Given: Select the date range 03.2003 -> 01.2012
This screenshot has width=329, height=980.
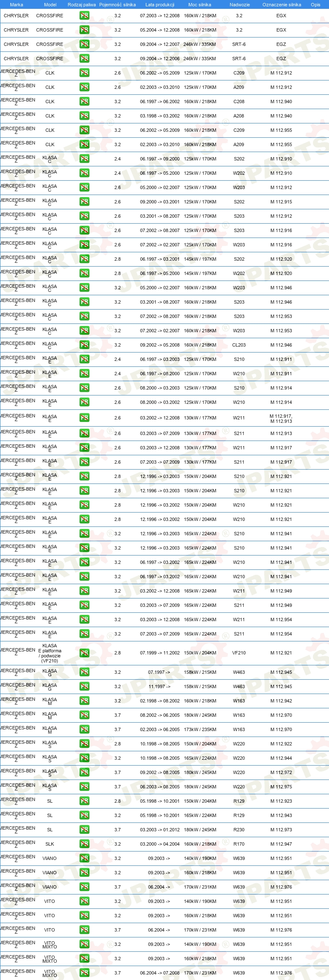Looking at the screenshot, I should 160,830.
